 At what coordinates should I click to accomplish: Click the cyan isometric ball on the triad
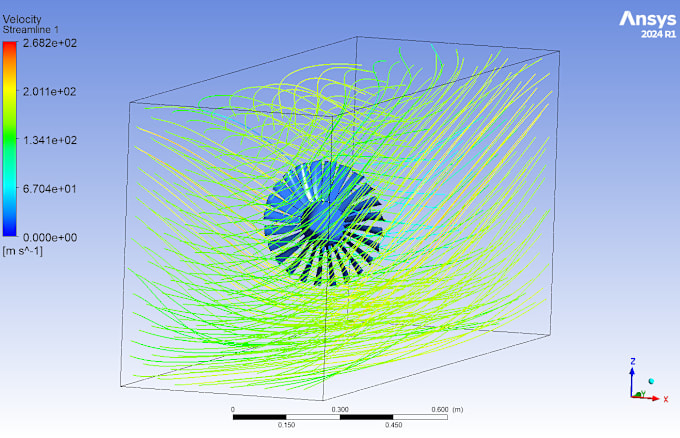[651, 381]
